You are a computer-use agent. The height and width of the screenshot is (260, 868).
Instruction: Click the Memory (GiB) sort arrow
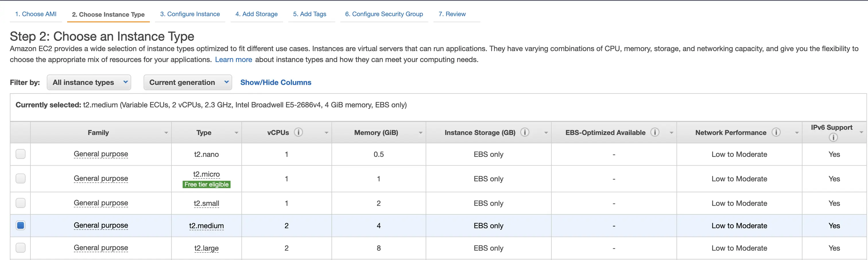[421, 133]
